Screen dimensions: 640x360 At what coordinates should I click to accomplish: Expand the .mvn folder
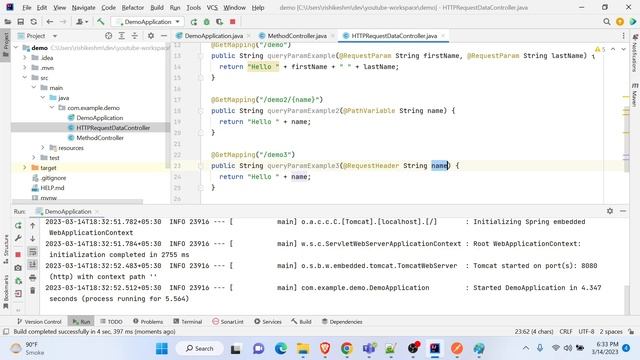[x=25, y=68]
